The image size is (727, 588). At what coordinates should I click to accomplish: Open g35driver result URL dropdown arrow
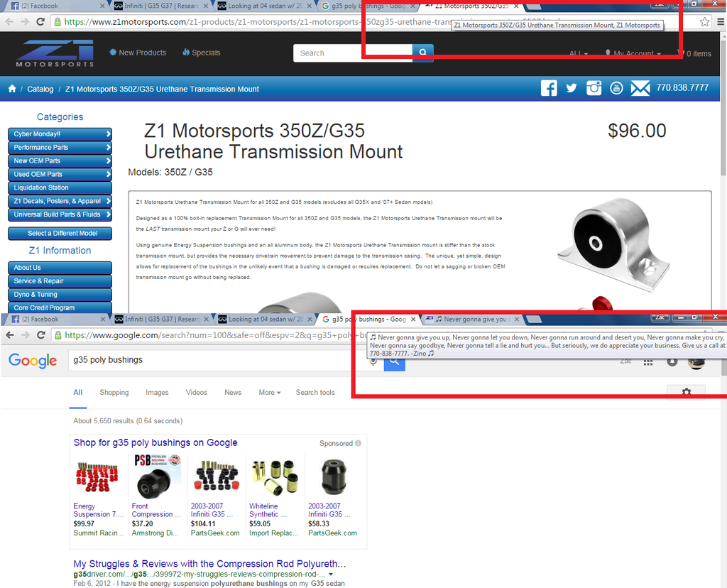(x=331, y=574)
